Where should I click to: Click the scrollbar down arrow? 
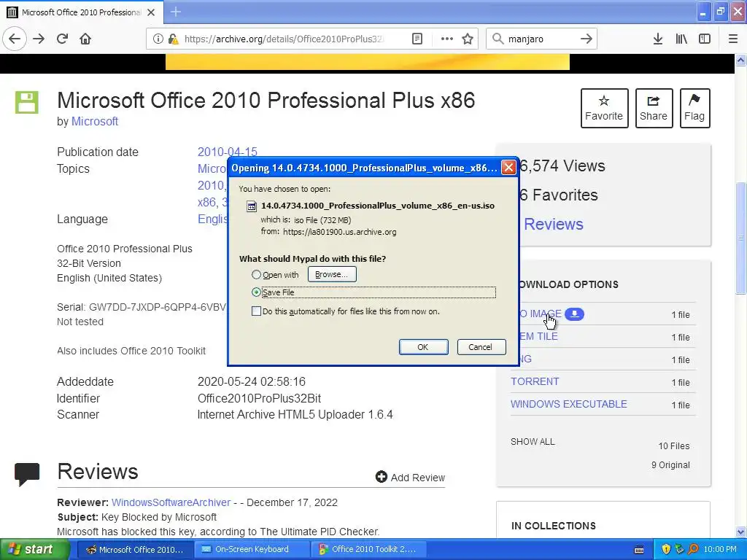741,532
